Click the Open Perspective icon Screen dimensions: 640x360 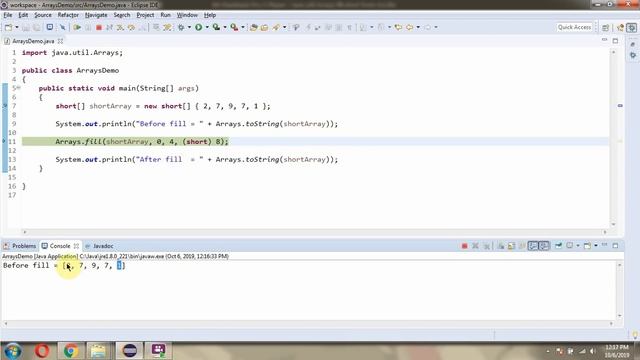pos(606,27)
